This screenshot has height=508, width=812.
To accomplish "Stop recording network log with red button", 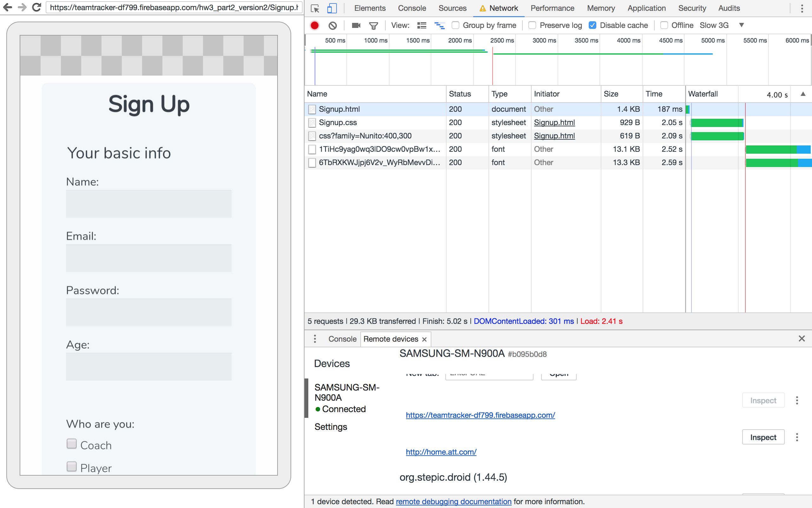I will pyautogui.click(x=314, y=25).
